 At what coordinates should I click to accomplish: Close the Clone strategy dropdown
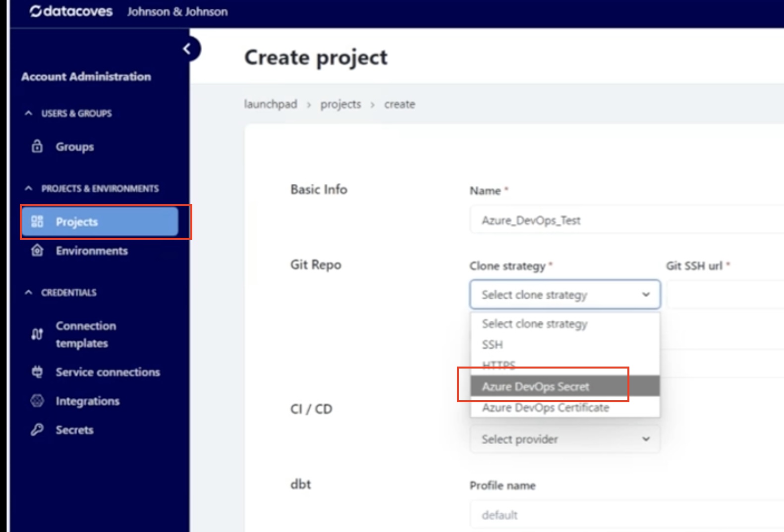pos(565,295)
